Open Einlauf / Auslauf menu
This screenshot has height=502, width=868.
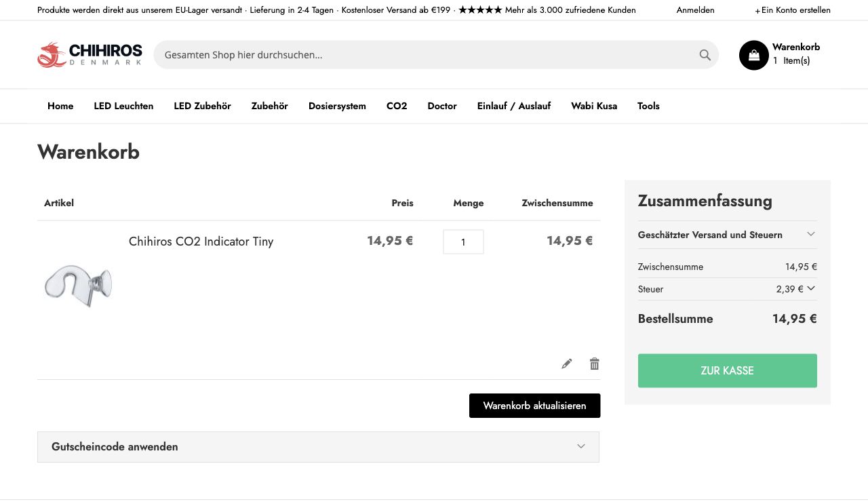(x=514, y=106)
